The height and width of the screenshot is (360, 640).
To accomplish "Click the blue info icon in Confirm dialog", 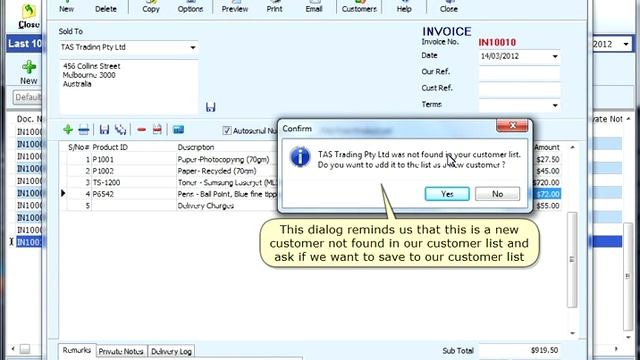I will pos(300,157).
